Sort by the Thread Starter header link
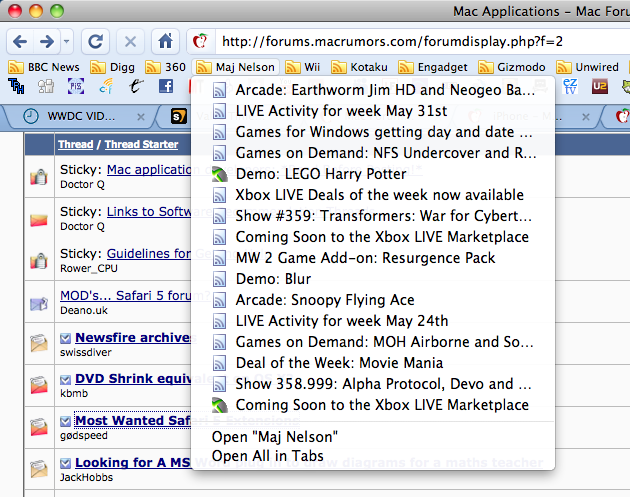 coord(141,144)
